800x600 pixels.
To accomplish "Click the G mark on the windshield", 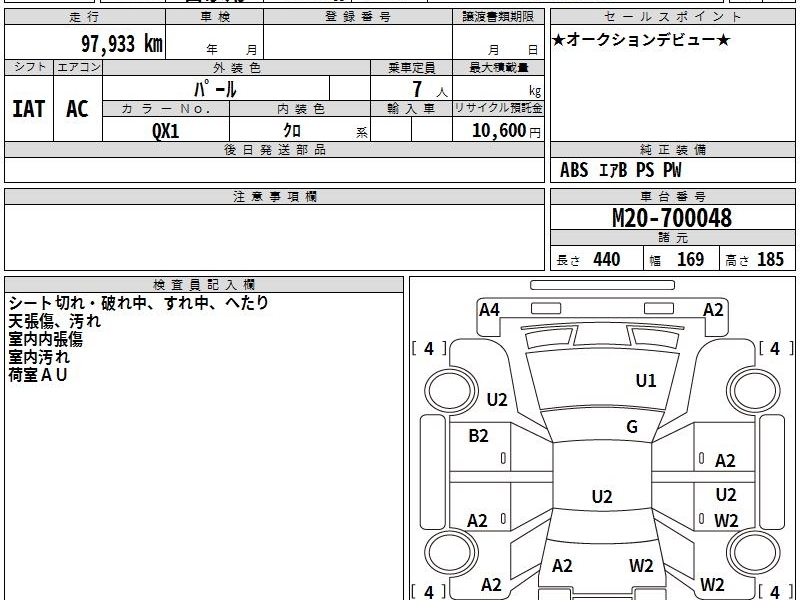I will point(632,427).
